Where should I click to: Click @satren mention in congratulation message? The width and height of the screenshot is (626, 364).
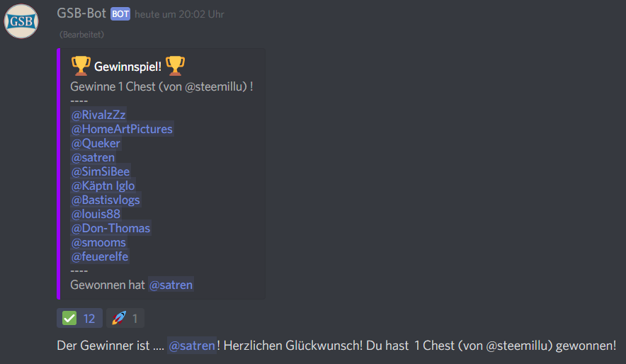pos(192,346)
